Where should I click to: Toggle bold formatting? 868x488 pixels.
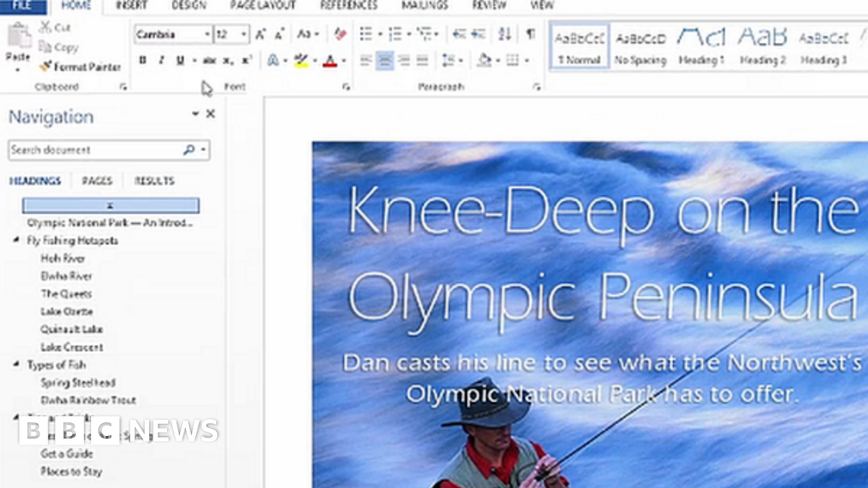click(142, 60)
